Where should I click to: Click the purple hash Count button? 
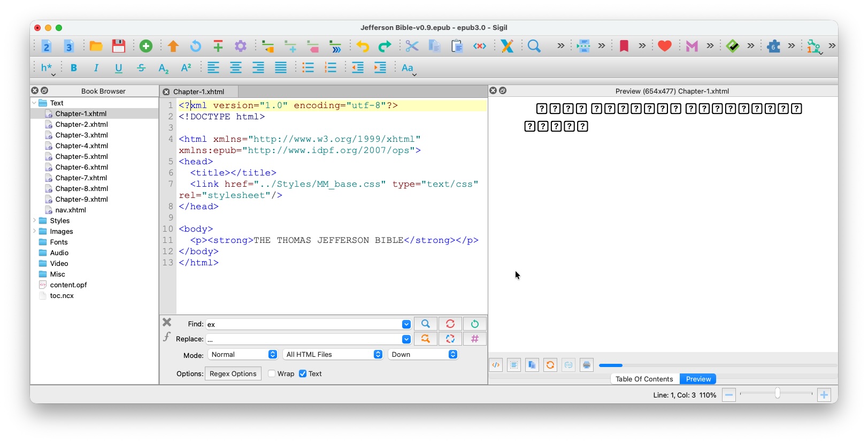475,339
